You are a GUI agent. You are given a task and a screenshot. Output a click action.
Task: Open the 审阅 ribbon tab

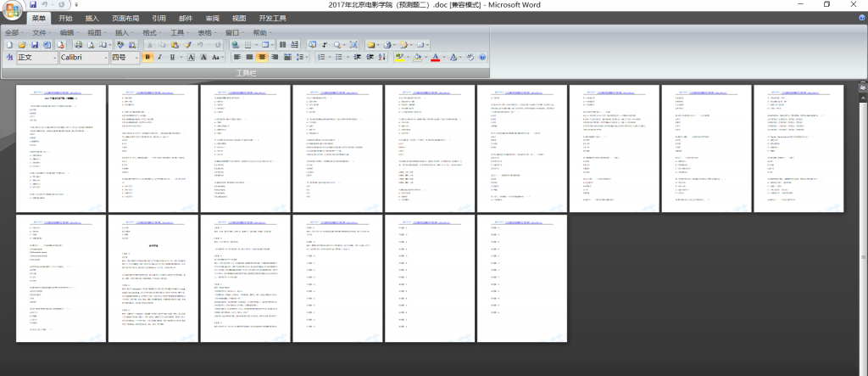point(212,18)
